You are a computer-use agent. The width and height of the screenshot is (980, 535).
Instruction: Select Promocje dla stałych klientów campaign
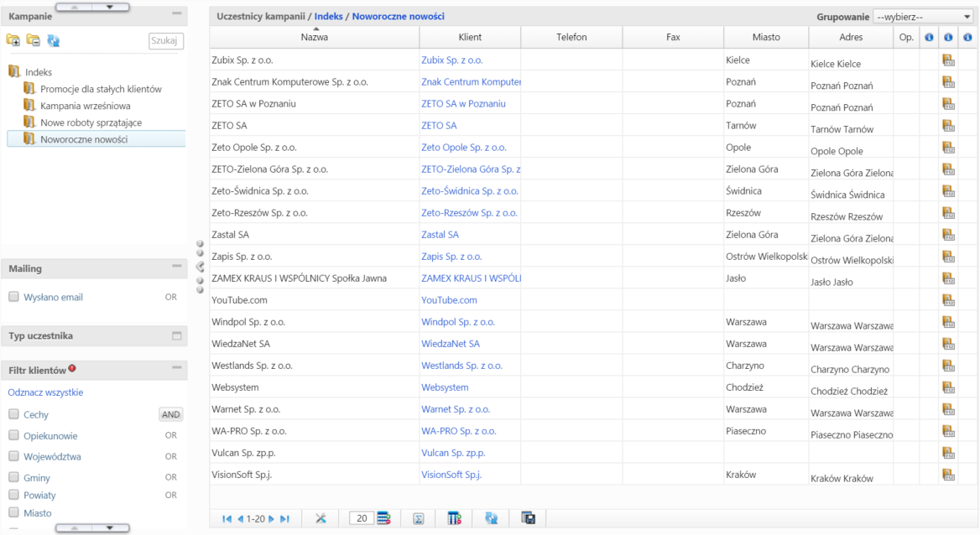101,89
